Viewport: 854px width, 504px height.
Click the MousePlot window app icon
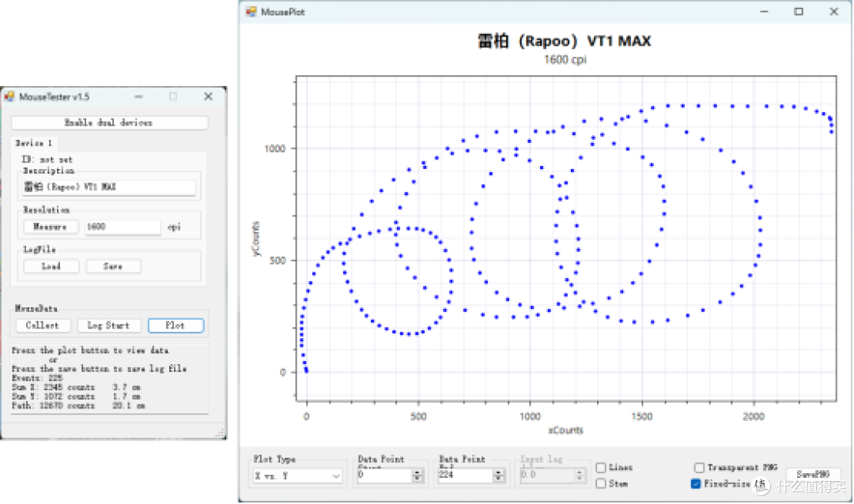click(x=251, y=11)
